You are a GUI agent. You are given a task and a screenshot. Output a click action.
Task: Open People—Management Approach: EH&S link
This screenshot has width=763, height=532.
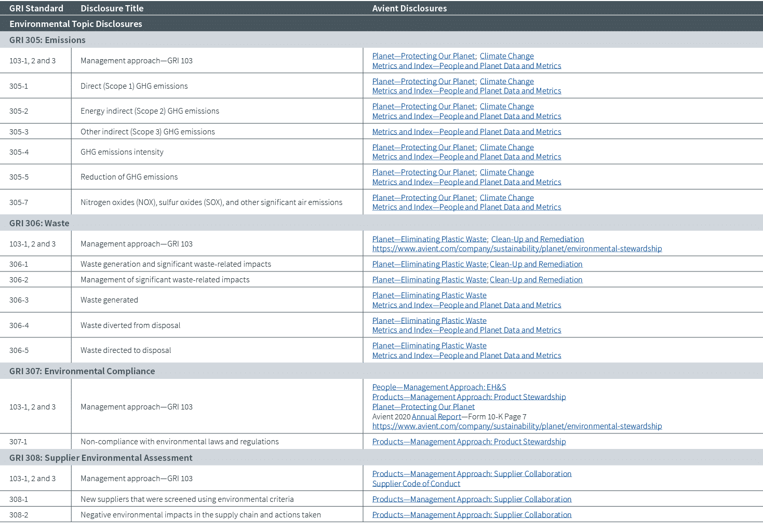coord(439,387)
